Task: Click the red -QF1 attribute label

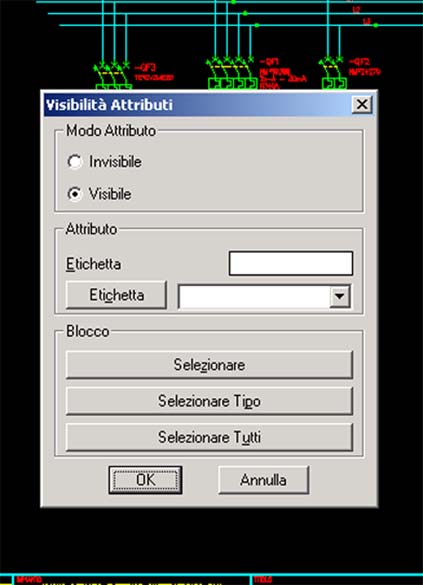Action: click(269, 62)
